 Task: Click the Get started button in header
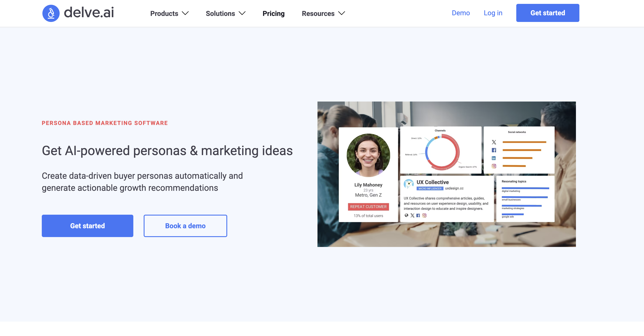pos(548,13)
